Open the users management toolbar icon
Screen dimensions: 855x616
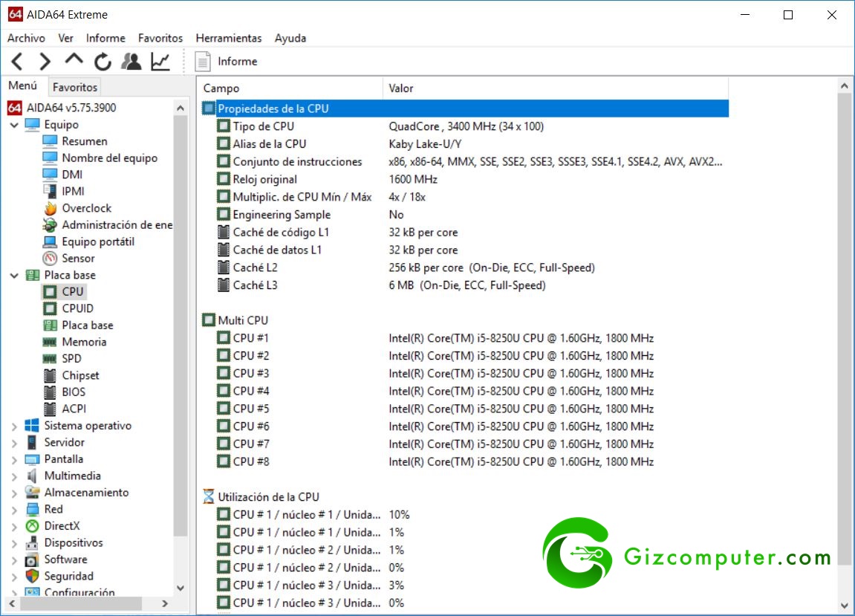click(x=131, y=62)
